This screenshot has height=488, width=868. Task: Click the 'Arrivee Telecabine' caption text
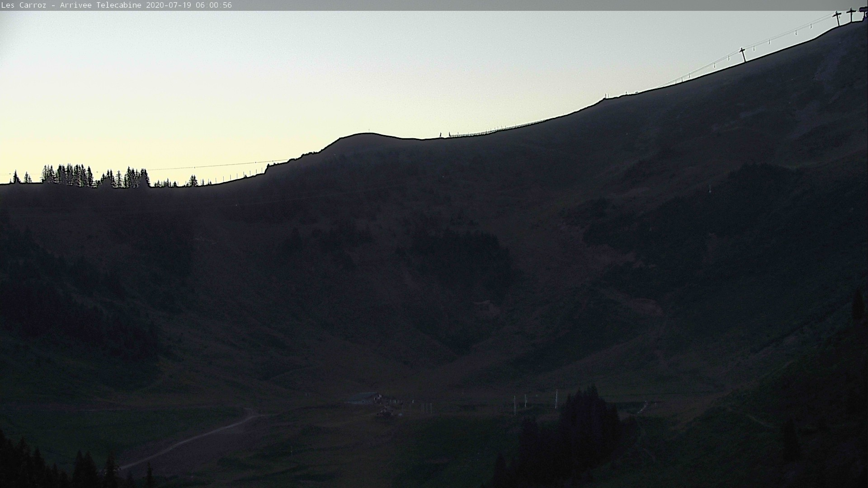[x=101, y=5]
